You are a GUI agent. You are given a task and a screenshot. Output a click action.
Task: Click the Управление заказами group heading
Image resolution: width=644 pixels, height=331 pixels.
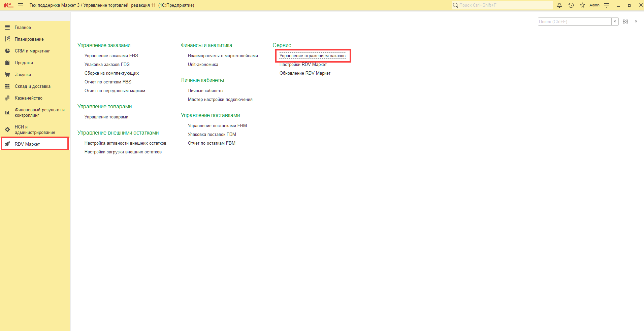point(104,45)
